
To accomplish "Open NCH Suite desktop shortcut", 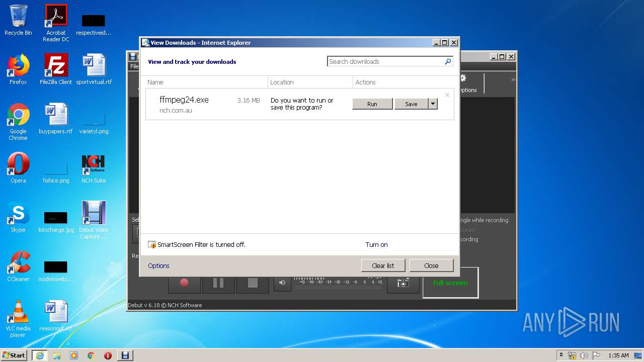I will pos(94,168).
